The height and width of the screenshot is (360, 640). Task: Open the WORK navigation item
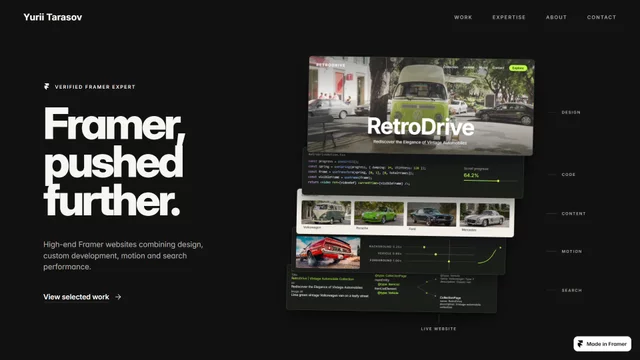(463, 17)
